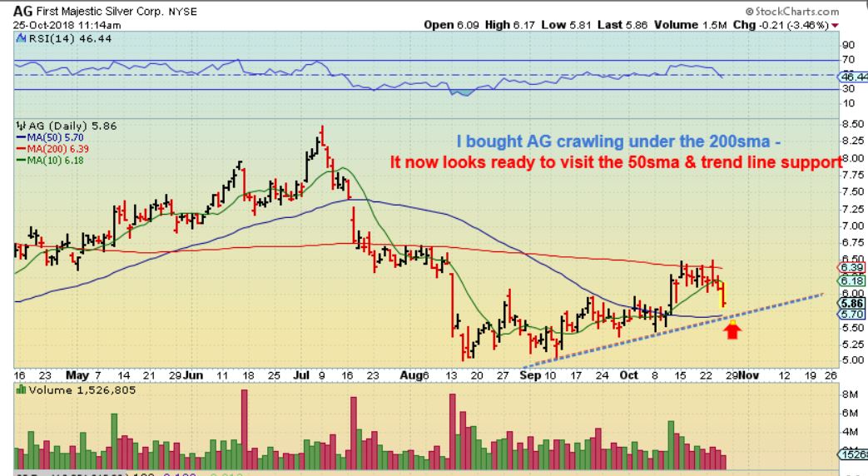Click the 6.18 MA(10) price tag on right axis
The height and width of the screenshot is (476, 868).
[x=852, y=280]
